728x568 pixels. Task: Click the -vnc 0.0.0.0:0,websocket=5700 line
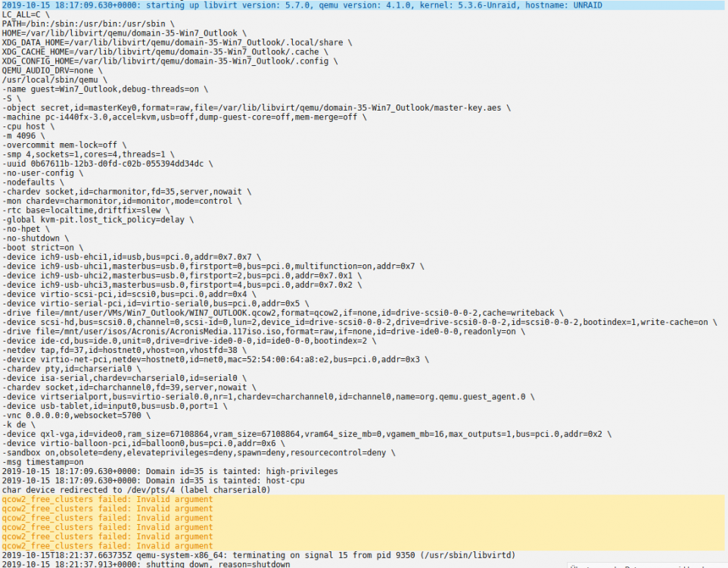point(76,414)
